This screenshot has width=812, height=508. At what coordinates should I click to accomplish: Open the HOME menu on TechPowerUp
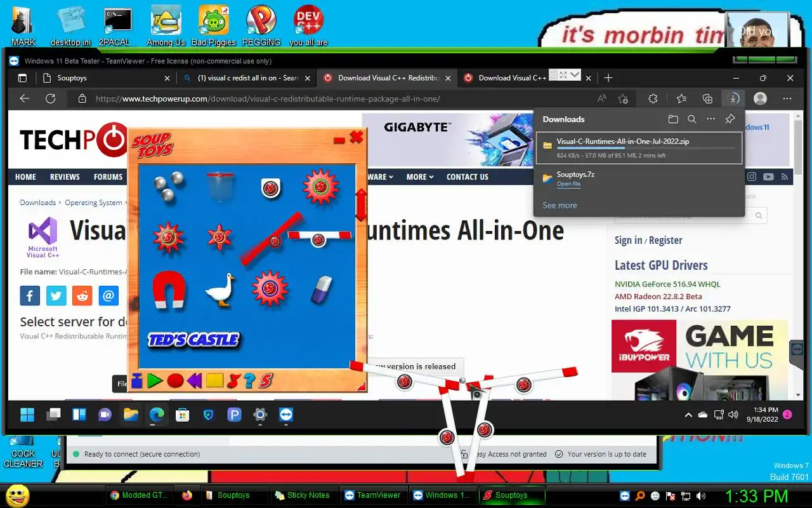[25, 177]
